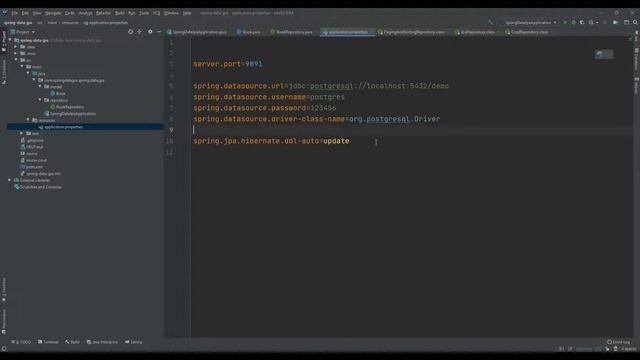640x360 pixels.
Task: Click the expand all icon in Project panel header
Action: coord(140,31)
